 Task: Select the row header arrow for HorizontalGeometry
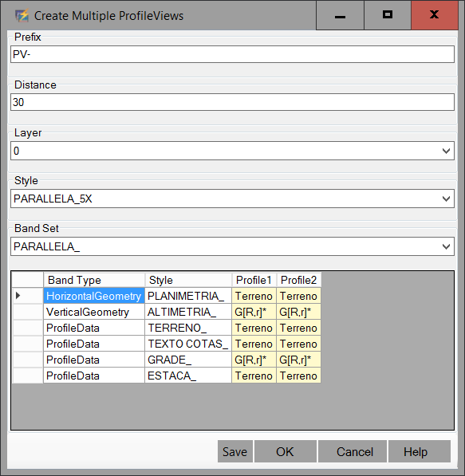pos(28,296)
